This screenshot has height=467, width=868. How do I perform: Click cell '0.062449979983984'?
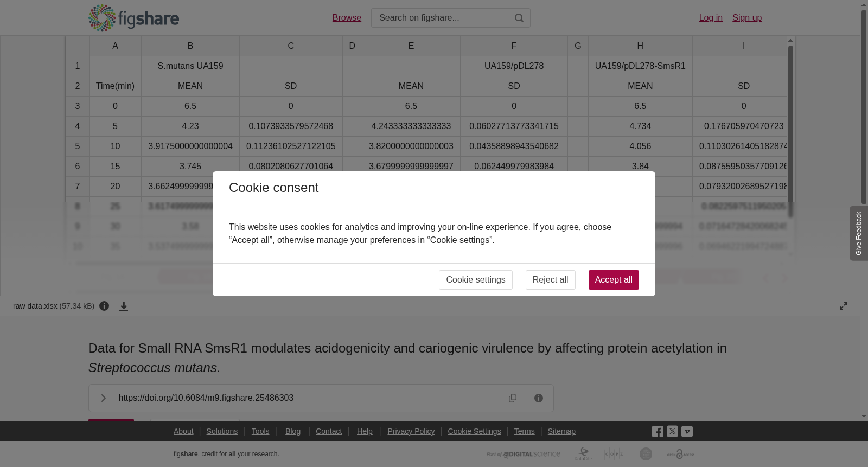(514, 167)
